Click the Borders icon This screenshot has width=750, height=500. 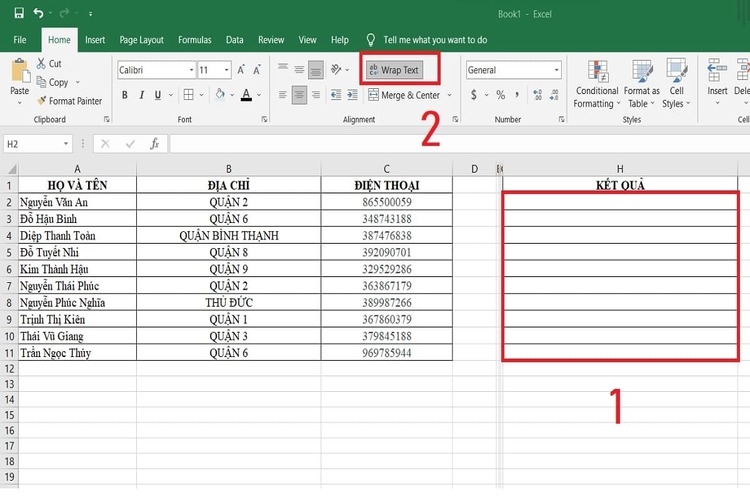click(188, 95)
